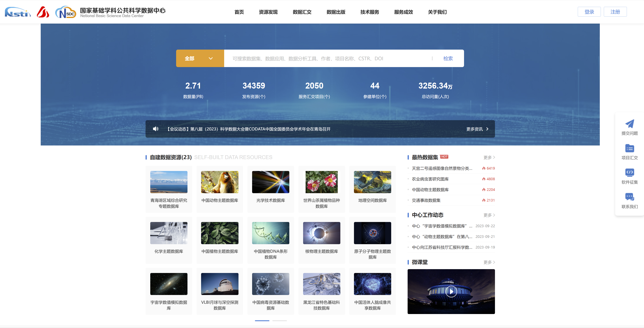
Task: Click the 注册 button
Action: [x=615, y=12]
